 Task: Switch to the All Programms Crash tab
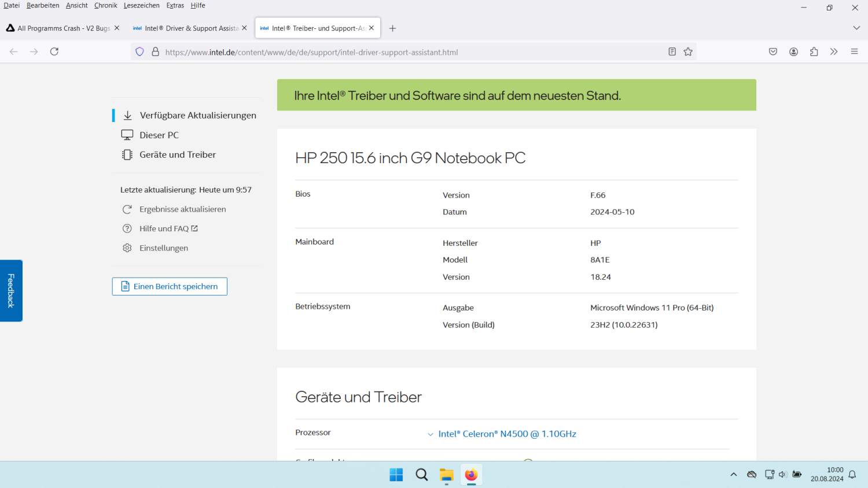click(61, 27)
